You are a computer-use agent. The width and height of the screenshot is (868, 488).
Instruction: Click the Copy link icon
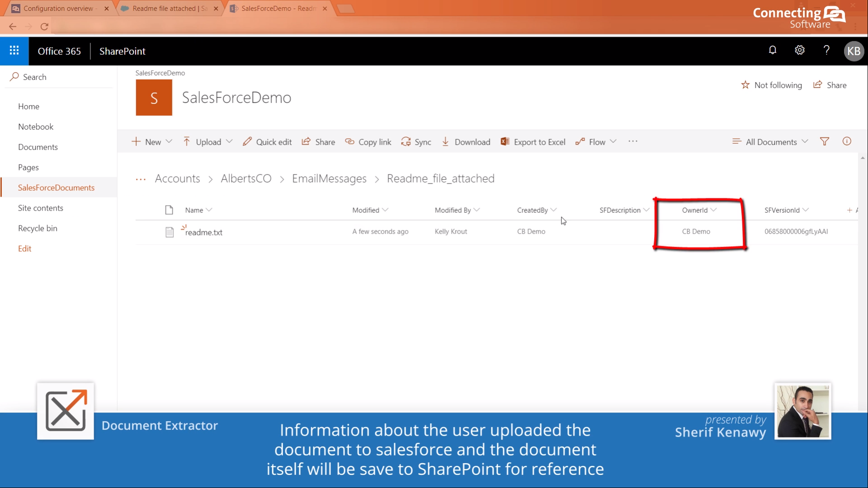click(x=349, y=141)
